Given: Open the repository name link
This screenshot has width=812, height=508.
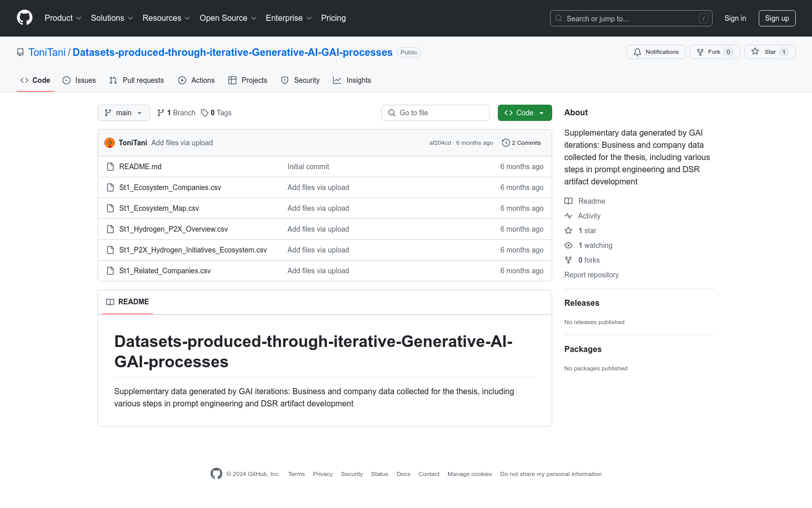Looking at the screenshot, I should click(x=232, y=52).
